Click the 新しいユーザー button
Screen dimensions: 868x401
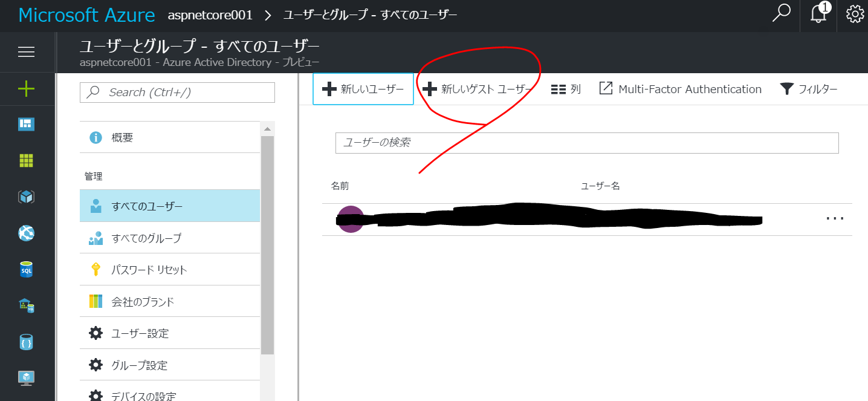coord(363,88)
